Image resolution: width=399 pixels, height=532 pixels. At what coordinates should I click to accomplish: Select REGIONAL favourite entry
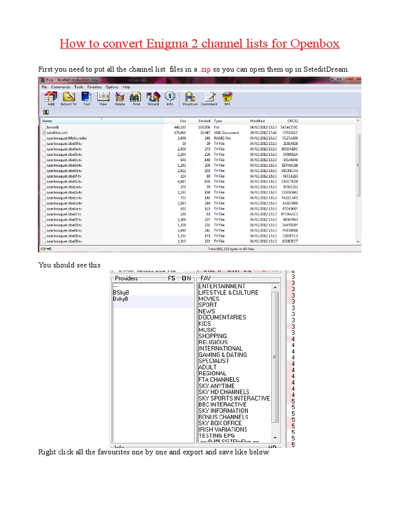[212, 373]
